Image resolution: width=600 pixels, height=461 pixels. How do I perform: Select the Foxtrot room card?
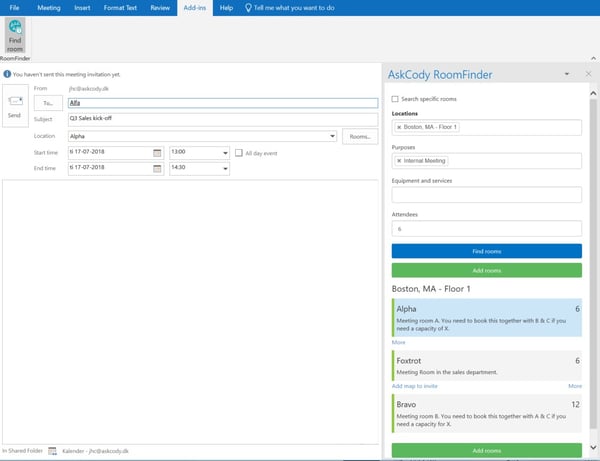(x=487, y=366)
